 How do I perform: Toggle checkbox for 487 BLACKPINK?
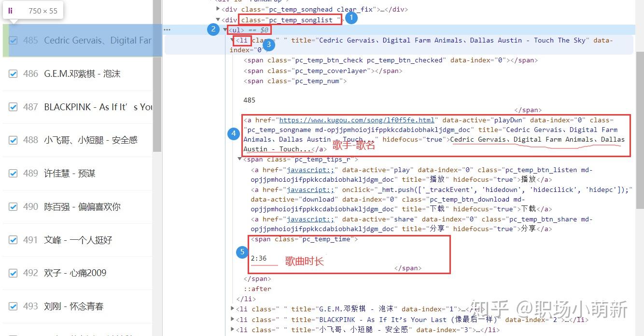point(13,107)
